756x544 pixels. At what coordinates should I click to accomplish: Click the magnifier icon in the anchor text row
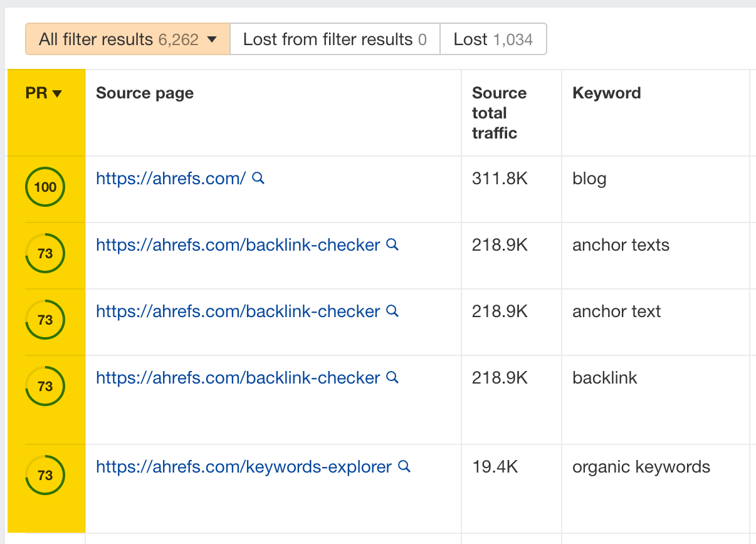pyautogui.click(x=392, y=311)
